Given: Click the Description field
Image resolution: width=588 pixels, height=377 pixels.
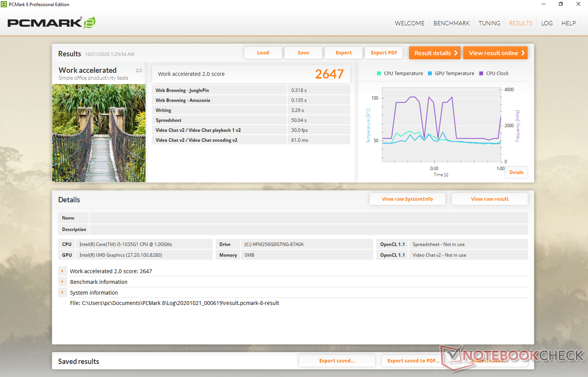Looking at the screenshot, I should tap(309, 229).
